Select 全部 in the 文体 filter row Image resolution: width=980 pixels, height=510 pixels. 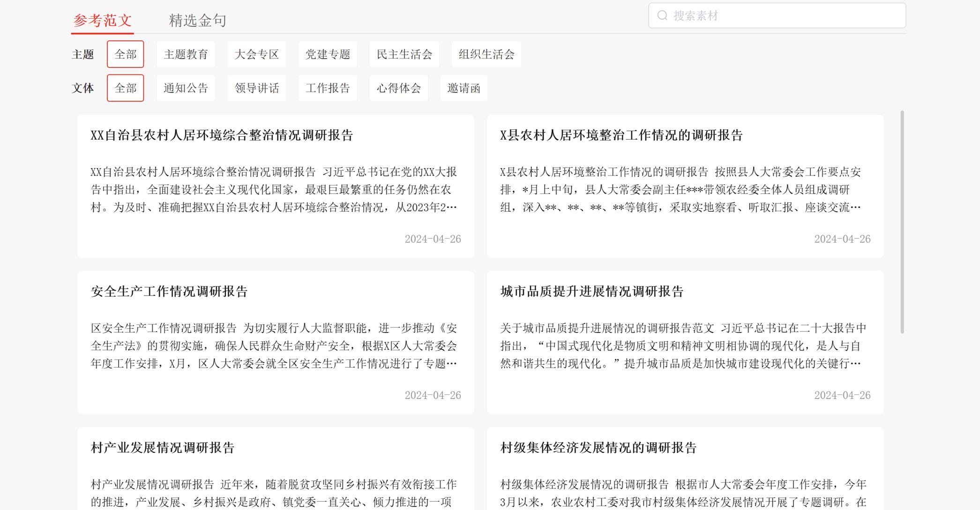tap(126, 88)
